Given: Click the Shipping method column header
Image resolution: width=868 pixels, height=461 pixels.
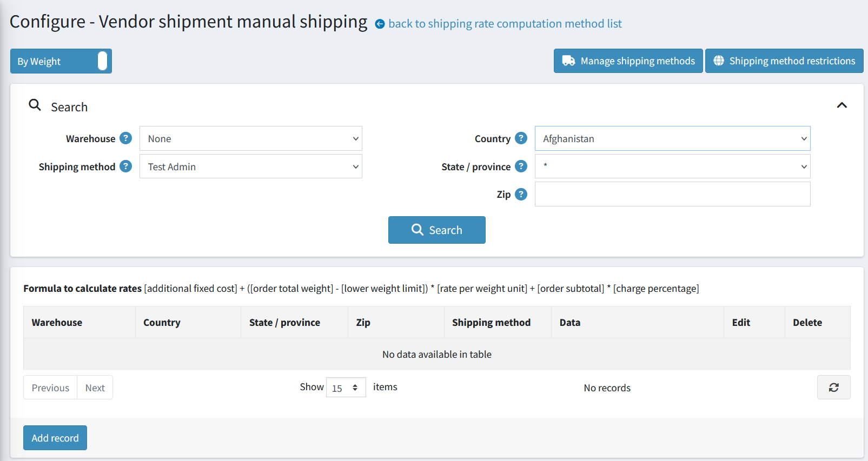Looking at the screenshot, I should click(x=498, y=323).
